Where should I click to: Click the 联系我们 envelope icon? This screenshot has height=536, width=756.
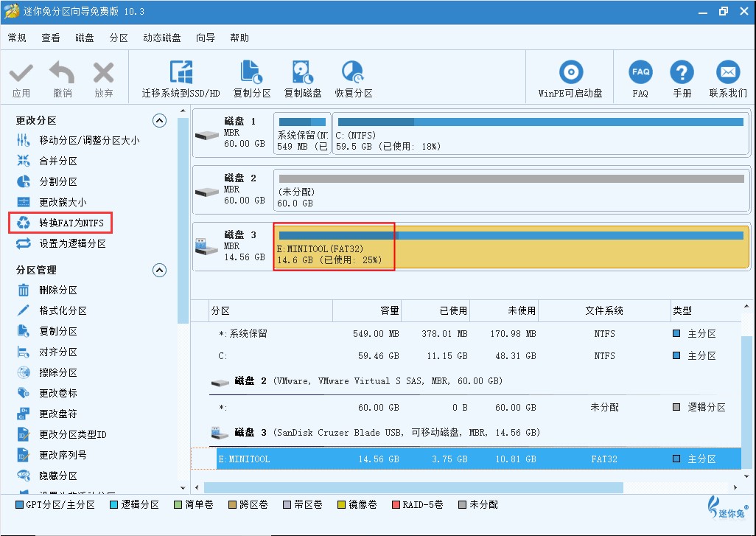click(727, 72)
